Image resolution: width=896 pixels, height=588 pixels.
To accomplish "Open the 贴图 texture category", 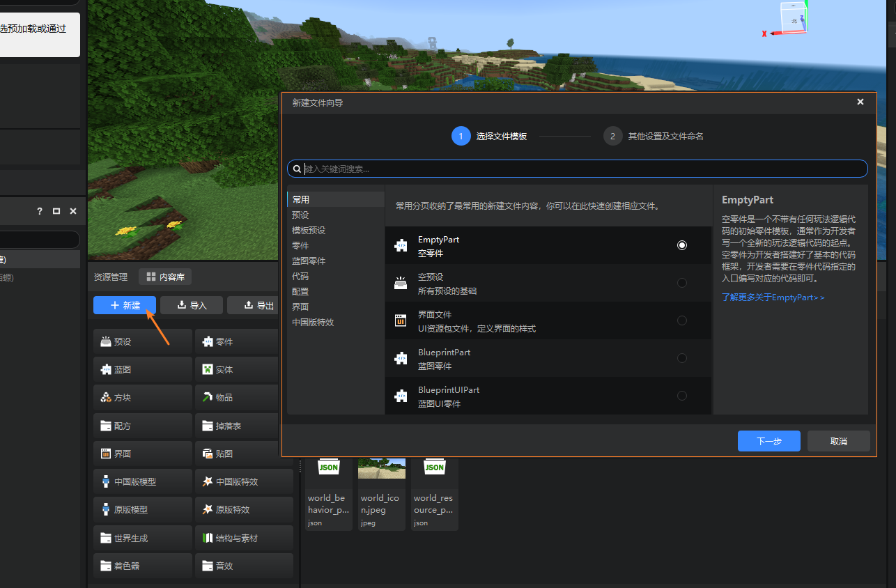I will click(x=244, y=454).
